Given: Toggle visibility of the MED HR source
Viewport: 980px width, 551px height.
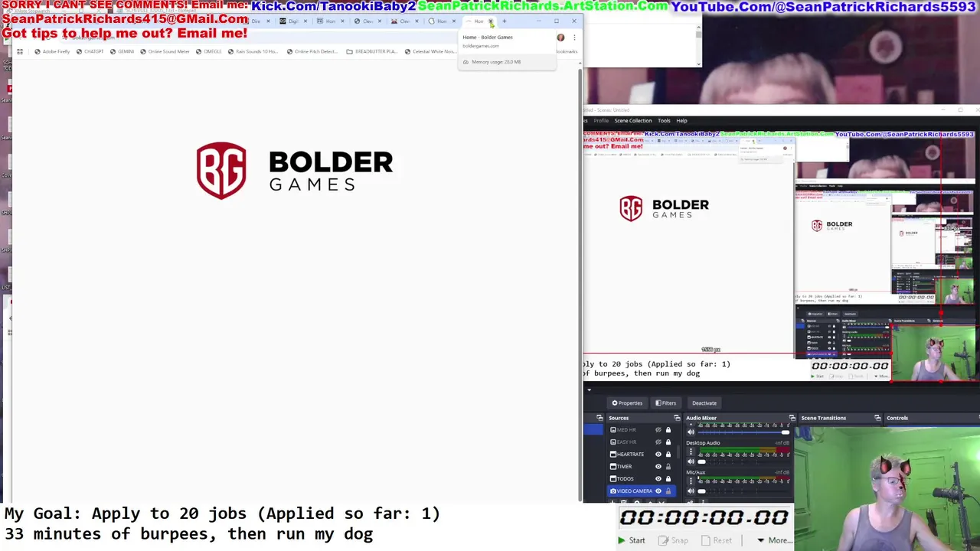Looking at the screenshot, I should [x=658, y=430].
